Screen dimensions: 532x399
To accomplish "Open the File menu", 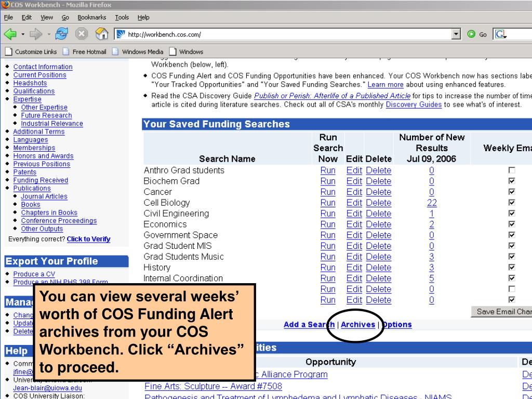I will click(x=8, y=17).
